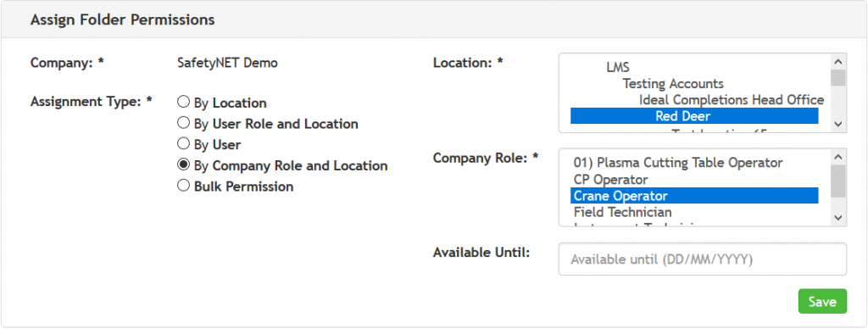Choose By User Role and Location option
This screenshot has width=868, height=329.
(183, 124)
